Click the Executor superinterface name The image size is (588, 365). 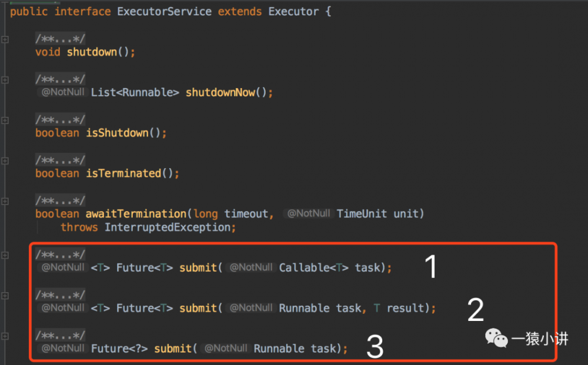[293, 11]
